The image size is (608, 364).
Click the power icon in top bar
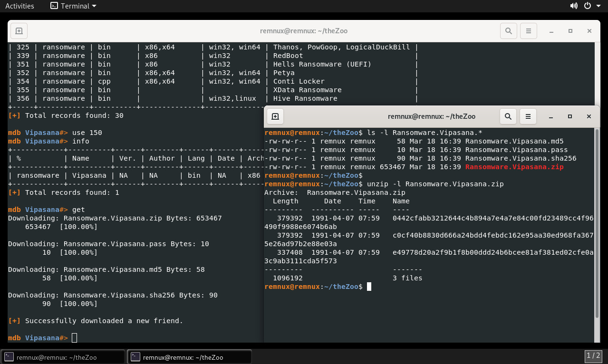587,6
